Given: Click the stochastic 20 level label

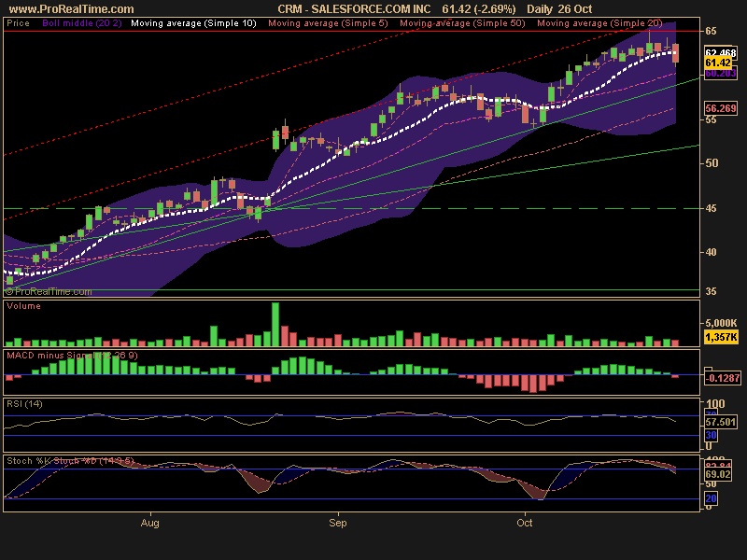Looking at the screenshot, I should 711,498.
